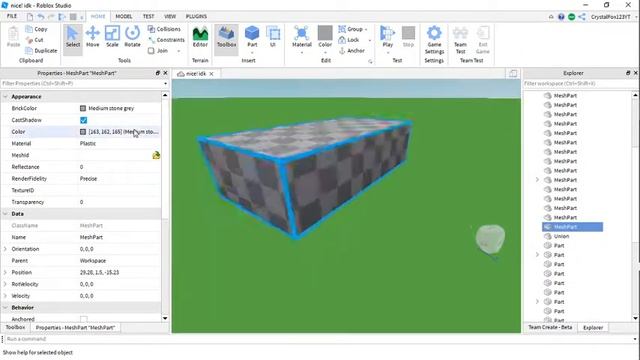The height and width of the screenshot is (360, 640).
Task: Switch to the VIEW ribbon tab
Action: (x=170, y=16)
